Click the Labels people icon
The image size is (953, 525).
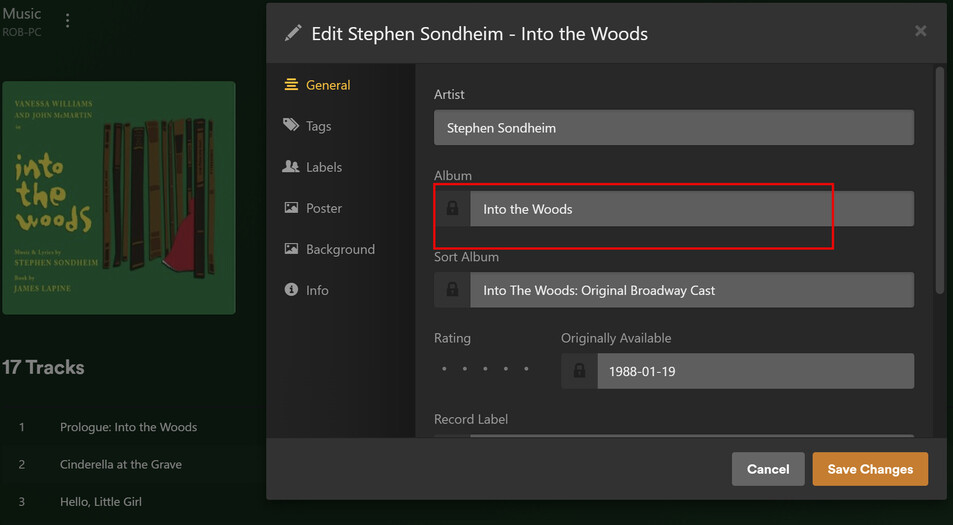tap(291, 167)
